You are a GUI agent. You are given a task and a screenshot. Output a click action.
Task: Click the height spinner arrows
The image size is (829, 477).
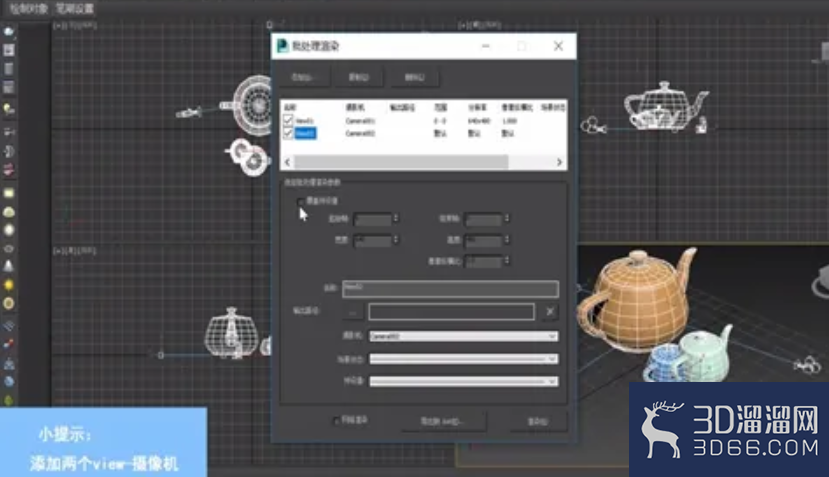click(506, 240)
